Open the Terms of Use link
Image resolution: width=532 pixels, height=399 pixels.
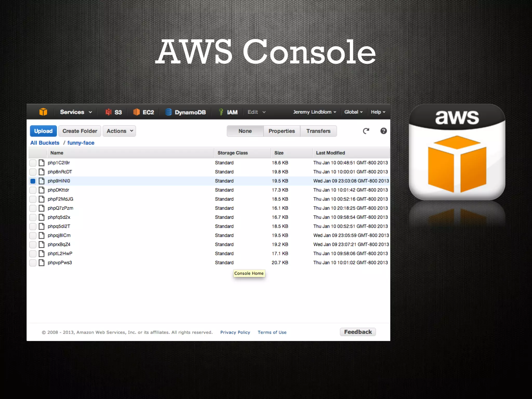click(x=272, y=332)
